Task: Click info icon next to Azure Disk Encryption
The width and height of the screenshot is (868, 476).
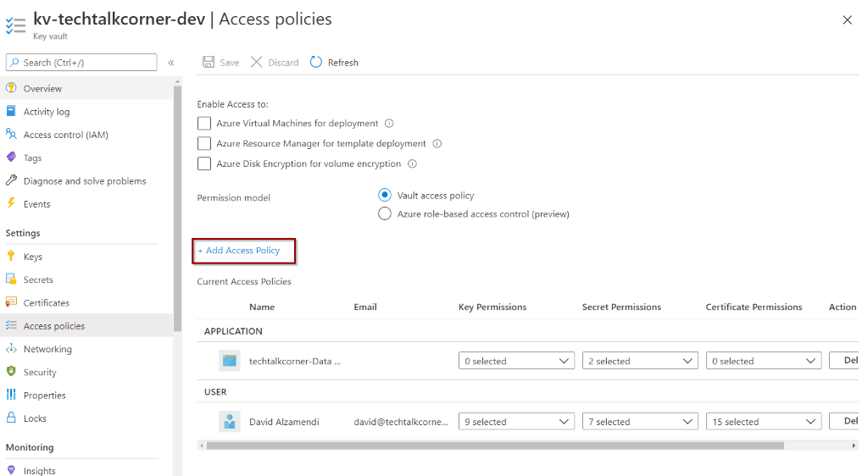Action: (412, 163)
